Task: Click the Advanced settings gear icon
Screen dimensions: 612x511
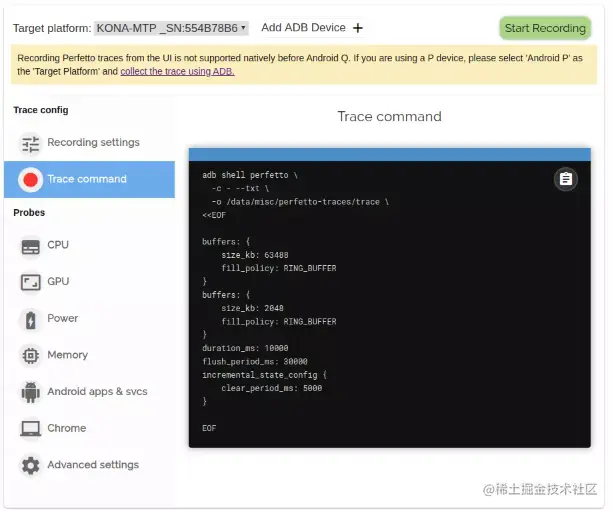Action: pyautogui.click(x=30, y=465)
